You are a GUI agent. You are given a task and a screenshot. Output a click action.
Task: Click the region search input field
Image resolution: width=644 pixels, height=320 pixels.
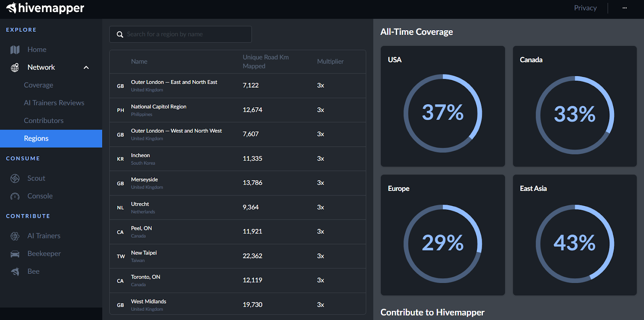pyautogui.click(x=180, y=35)
